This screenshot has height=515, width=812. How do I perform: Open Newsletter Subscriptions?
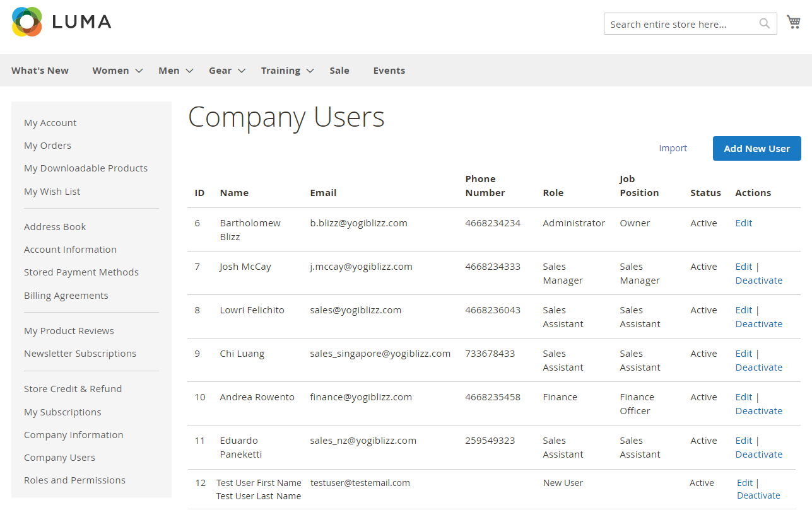(x=80, y=354)
